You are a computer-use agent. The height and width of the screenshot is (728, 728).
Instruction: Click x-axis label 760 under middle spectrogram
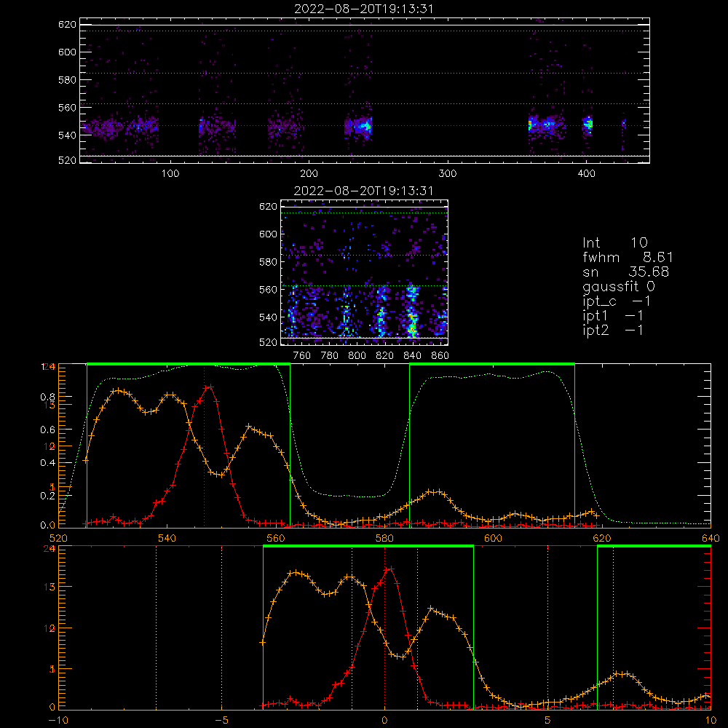[302, 356]
